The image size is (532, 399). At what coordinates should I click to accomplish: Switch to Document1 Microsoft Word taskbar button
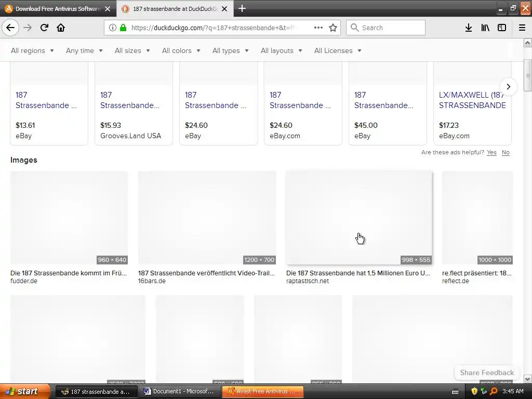(180, 391)
